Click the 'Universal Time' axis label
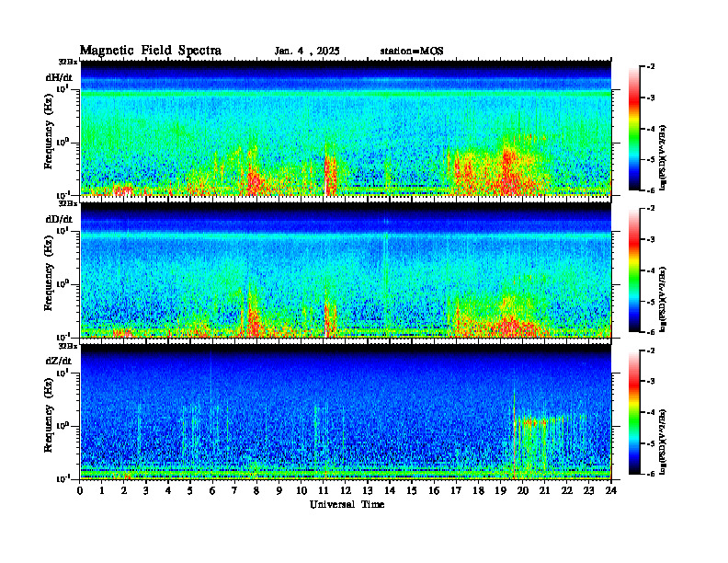The width and height of the screenshot is (728, 563). coord(347,504)
